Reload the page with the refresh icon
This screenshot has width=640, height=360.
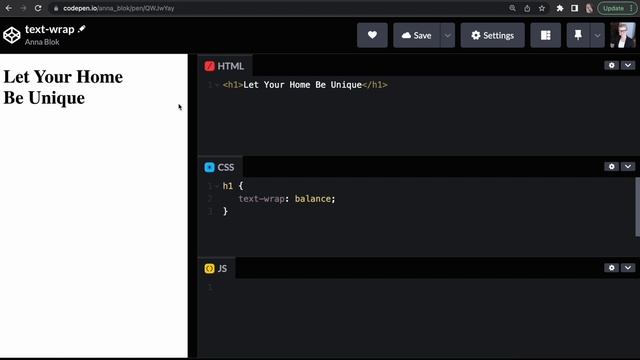pos(38,8)
